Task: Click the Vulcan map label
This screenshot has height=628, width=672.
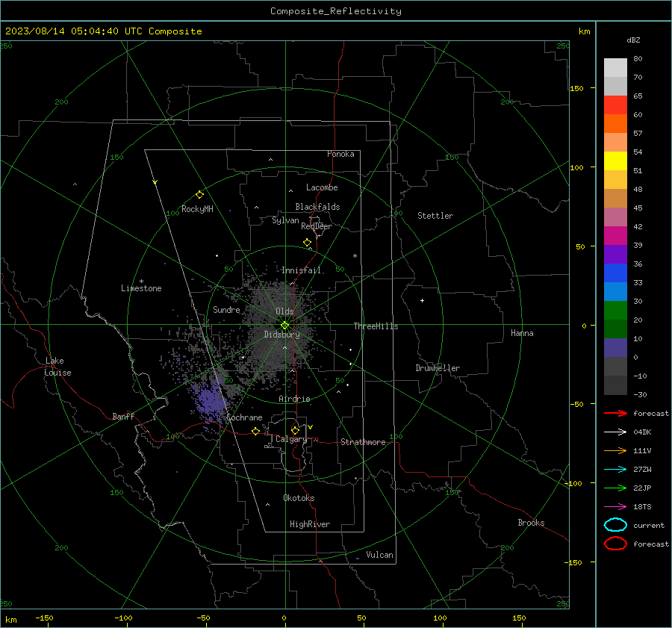Action: click(x=380, y=555)
